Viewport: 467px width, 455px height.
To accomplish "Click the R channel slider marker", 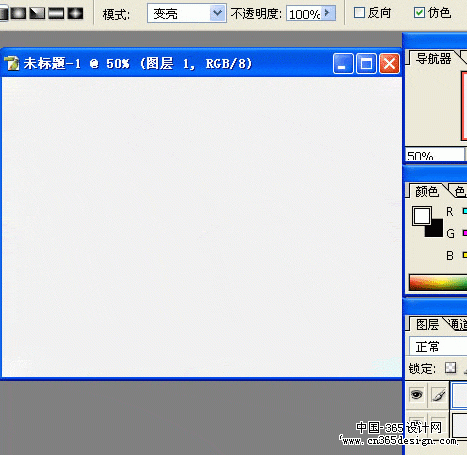I will pos(465,211).
